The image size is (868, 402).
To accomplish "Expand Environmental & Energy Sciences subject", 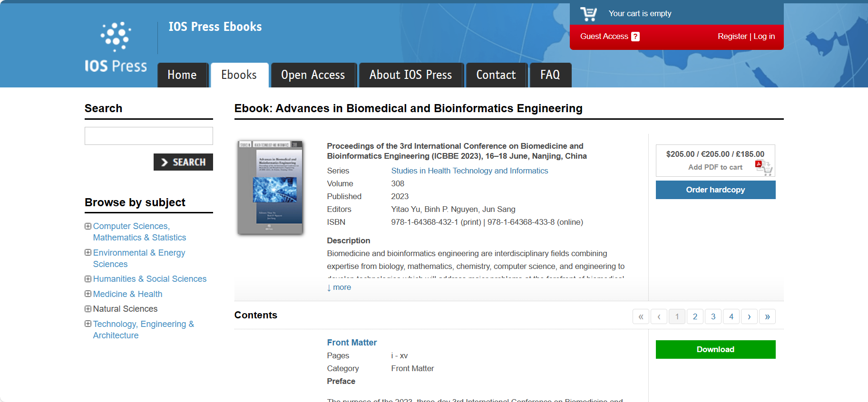I will click(x=88, y=252).
